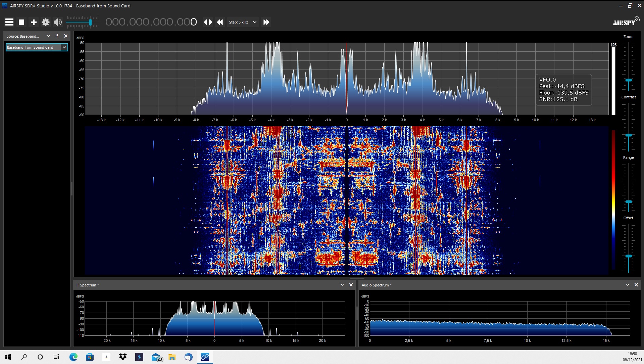The height and width of the screenshot is (364, 644).
Task: Open the taskbar clock and date
Action: (632, 357)
